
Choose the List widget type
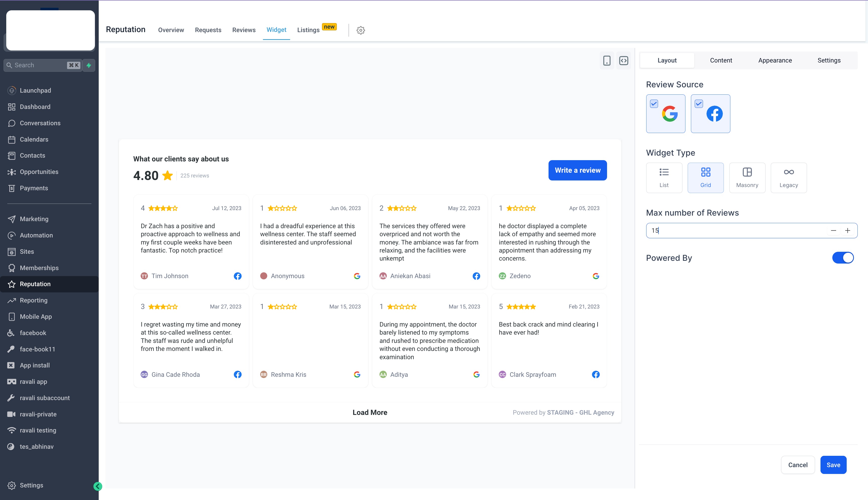(x=664, y=177)
